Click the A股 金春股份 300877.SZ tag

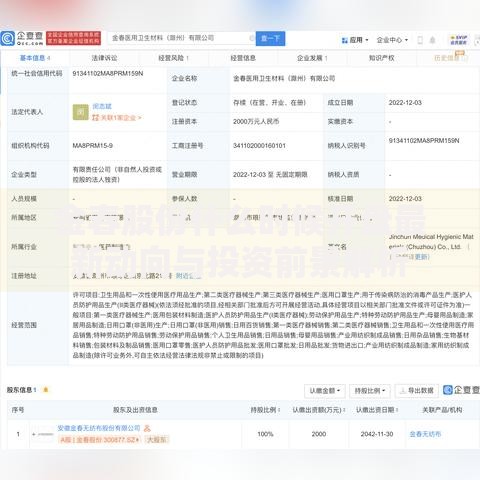[x=99, y=440]
